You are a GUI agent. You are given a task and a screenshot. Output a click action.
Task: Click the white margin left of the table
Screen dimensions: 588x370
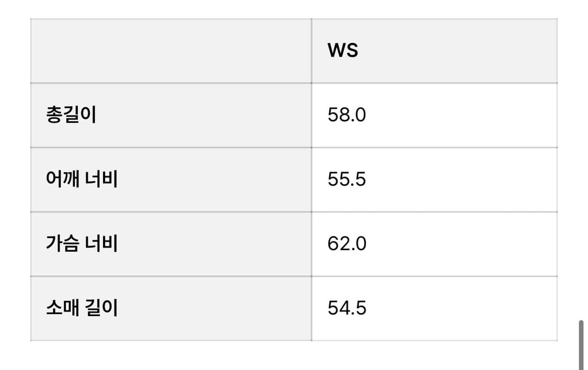point(15,183)
